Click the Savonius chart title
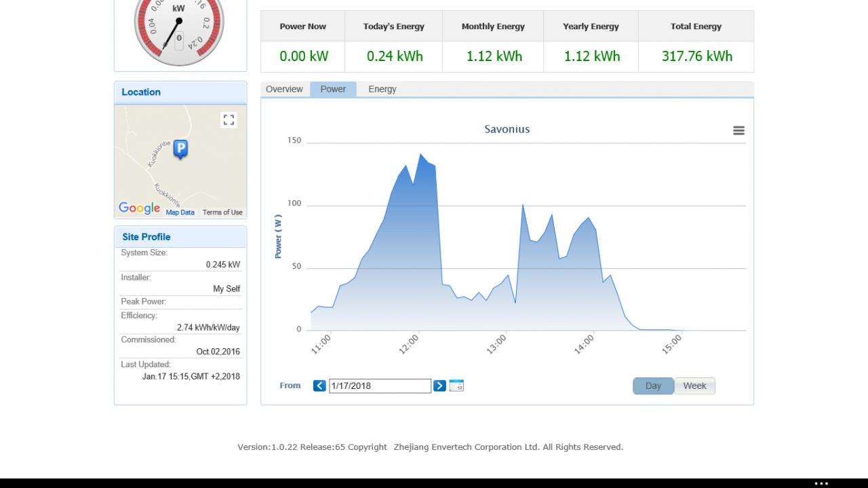This screenshot has height=488, width=868. click(x=507, y=129)
